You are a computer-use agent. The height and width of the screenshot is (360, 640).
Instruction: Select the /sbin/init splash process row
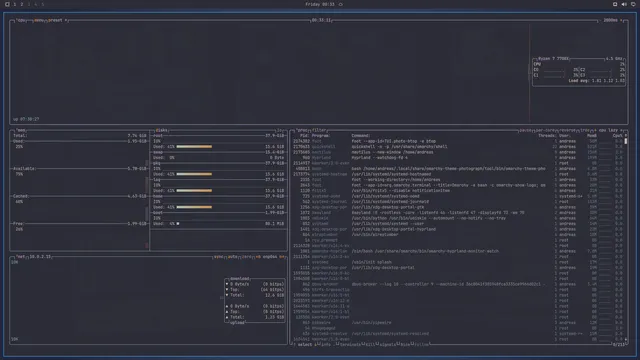click(x=457, y=262)
